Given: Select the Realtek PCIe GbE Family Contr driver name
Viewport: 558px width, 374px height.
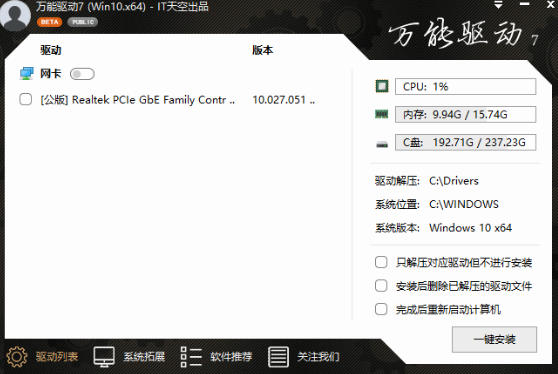Looking at the screenshot, I should coord(137,100).
